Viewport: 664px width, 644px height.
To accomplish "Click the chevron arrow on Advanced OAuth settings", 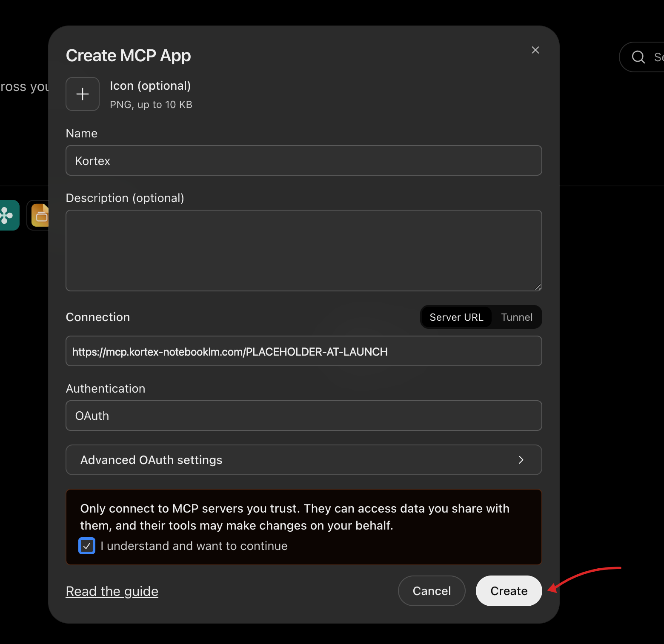I will click(x=521, y=460).
